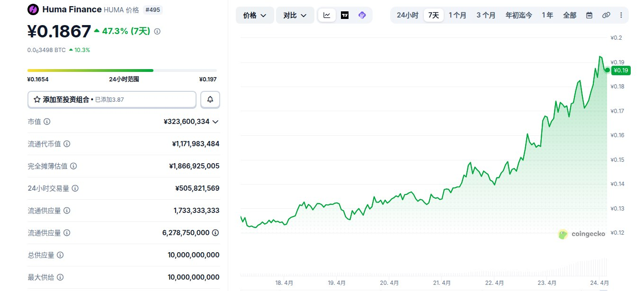Open info icon next to 完全摊薄估值
Image resolution: width=644 pixels, height=291 pixels.
[x=73, y=166]
